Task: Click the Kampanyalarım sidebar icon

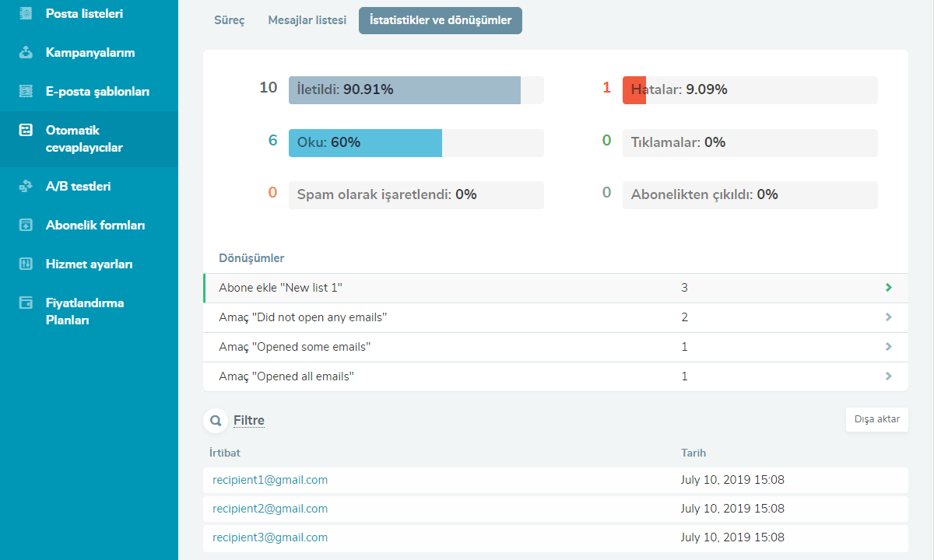Action: (26, 53)
